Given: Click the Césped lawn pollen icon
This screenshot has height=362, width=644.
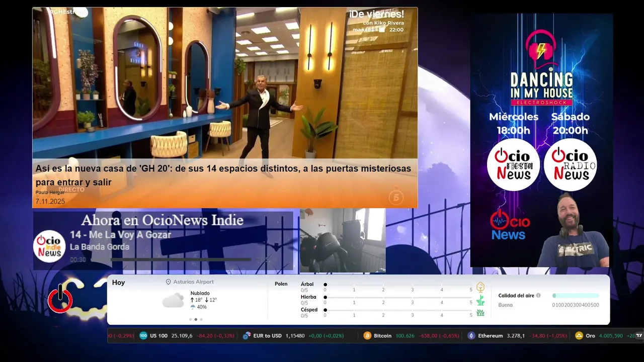Looking at the screenshot, I should (x=480, y=313).
